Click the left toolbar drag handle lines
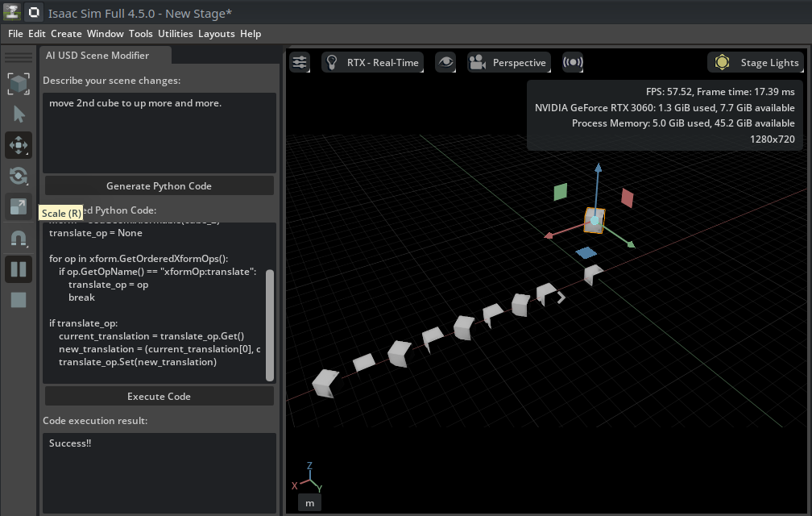The width and height of the screenshot is (812, 516). 18,58
